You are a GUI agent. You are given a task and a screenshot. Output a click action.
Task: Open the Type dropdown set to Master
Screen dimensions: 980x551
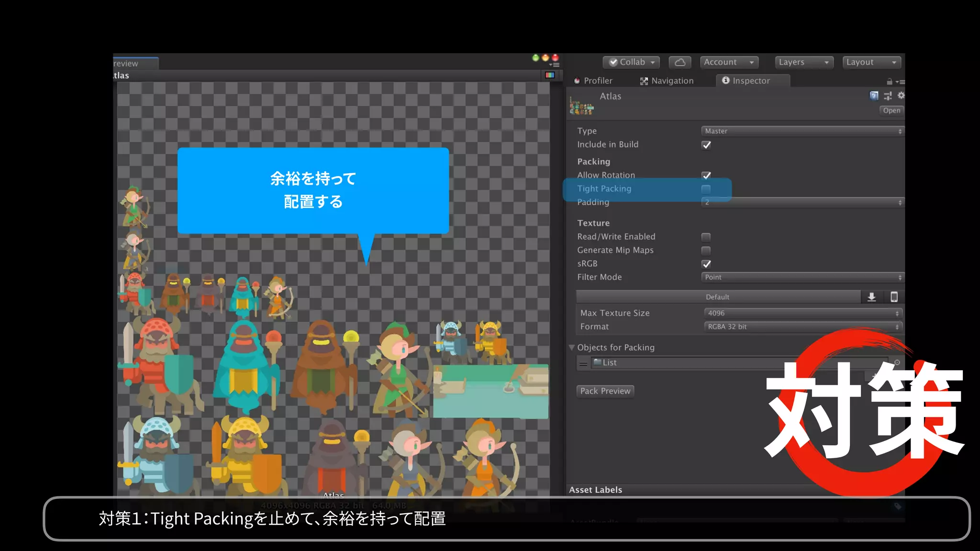(x=802, y=131)
